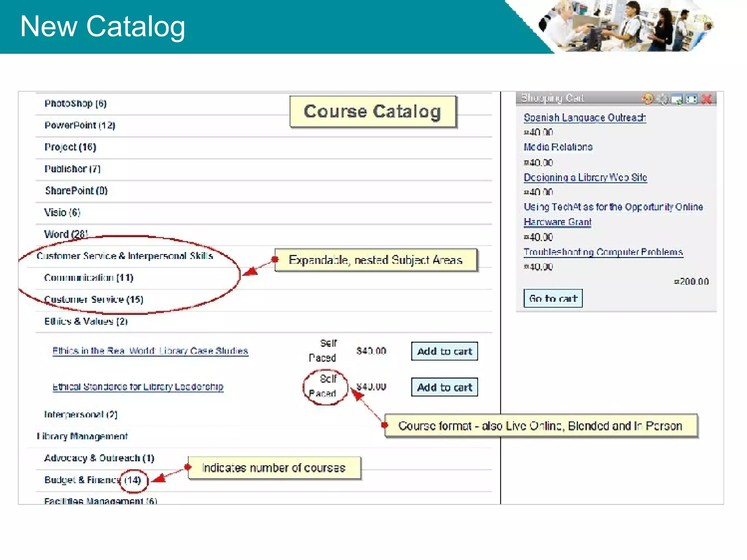Open the Communication (11) subcategory
Image resolution: width=747 pixels, height=560 pixels.
(89, 278)
